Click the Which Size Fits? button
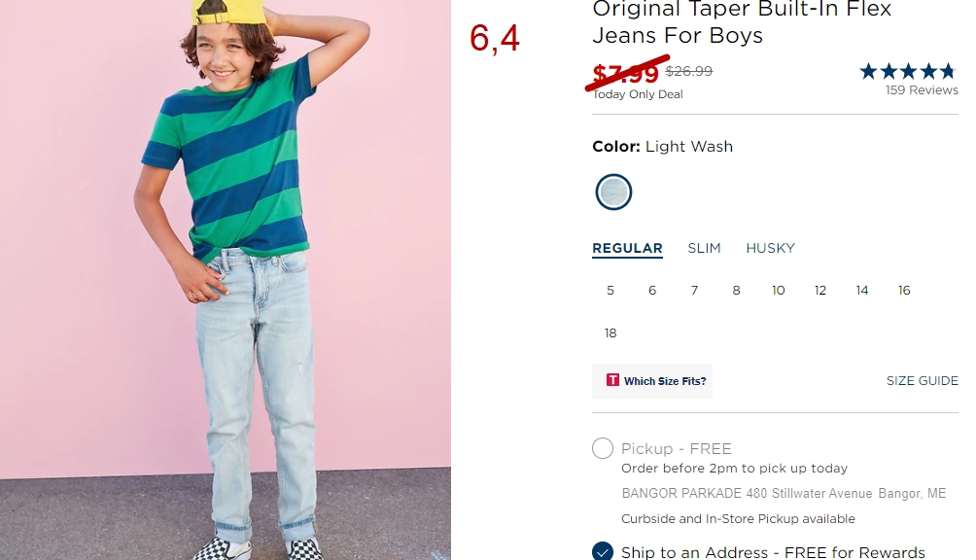976x560 pixels. [x=652, y=381]
